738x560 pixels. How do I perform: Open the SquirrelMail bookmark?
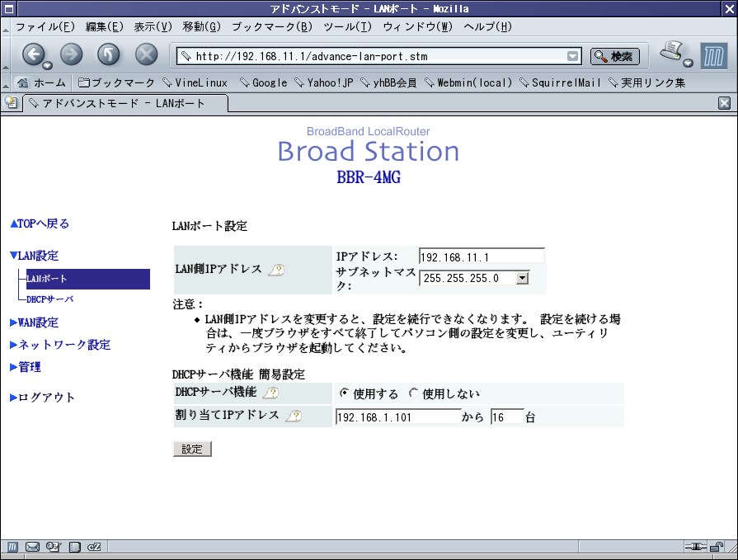pyautogui.click(x=560, y=82)
